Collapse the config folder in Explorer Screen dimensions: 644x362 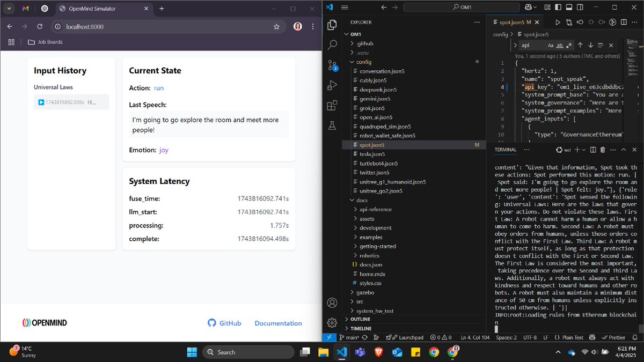364,62
